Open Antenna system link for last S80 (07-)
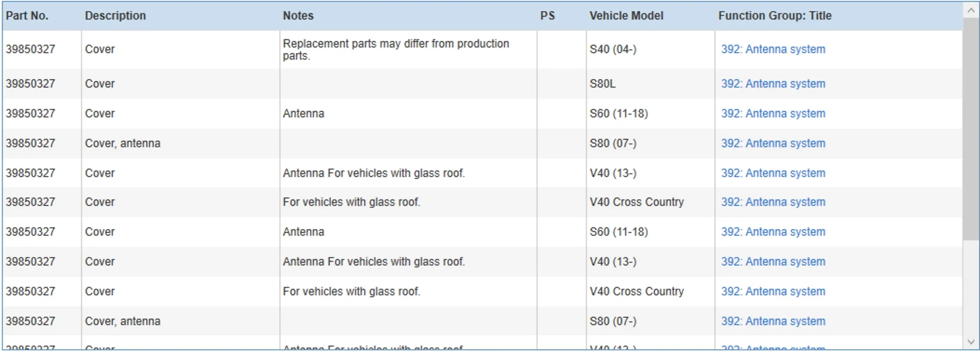 773,321
